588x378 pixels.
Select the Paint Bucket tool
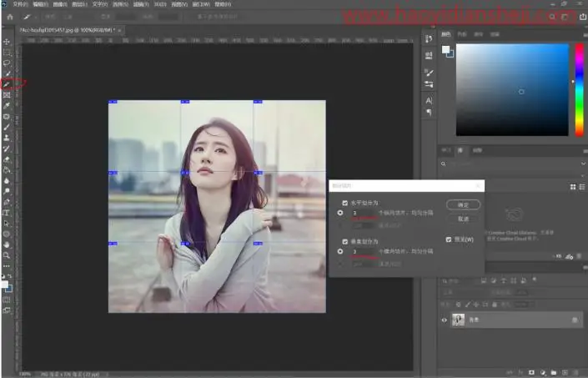pos(7,170)
